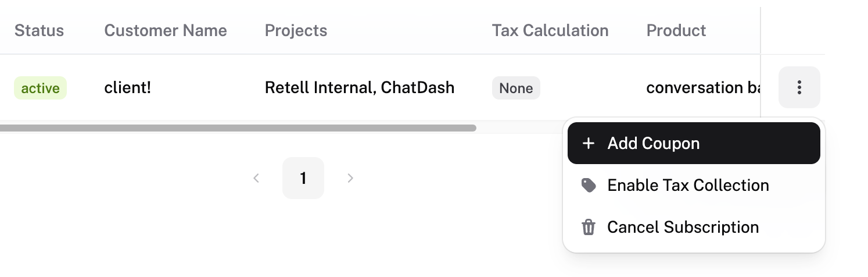Image resolution: width=868 pixels, height=277 pixels.
Task: Click the tag icon for tax collection
Action: coord(589,185)
